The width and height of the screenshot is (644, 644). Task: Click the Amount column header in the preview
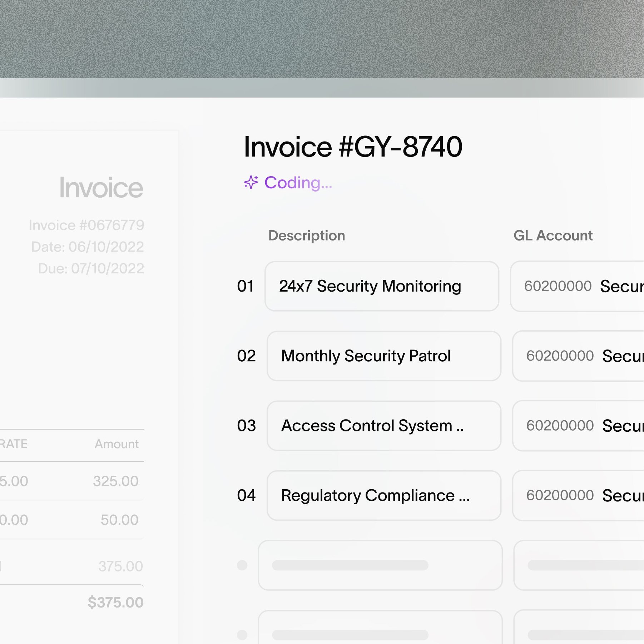(117, 444)
